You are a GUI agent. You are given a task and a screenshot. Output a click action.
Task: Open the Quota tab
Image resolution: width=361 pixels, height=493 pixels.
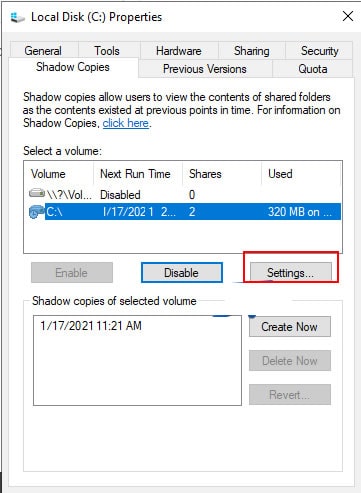tap(313, 69)
